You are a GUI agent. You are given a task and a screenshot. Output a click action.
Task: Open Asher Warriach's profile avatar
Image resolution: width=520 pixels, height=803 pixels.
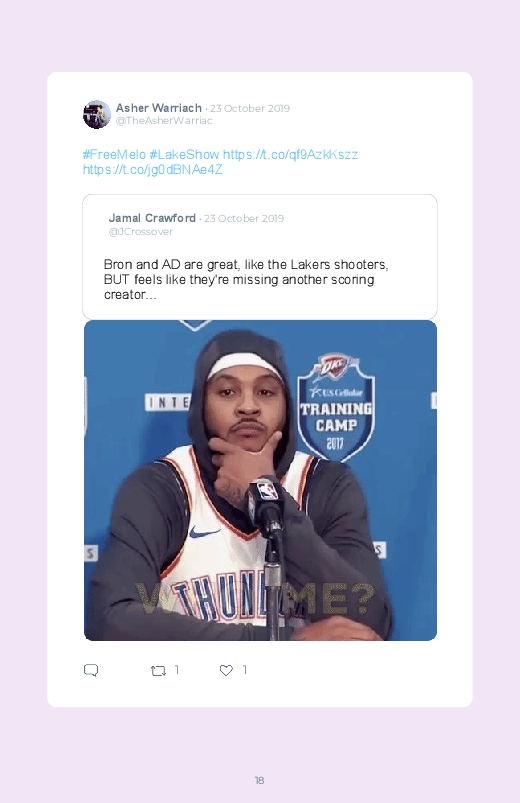[x=97, y=114]
